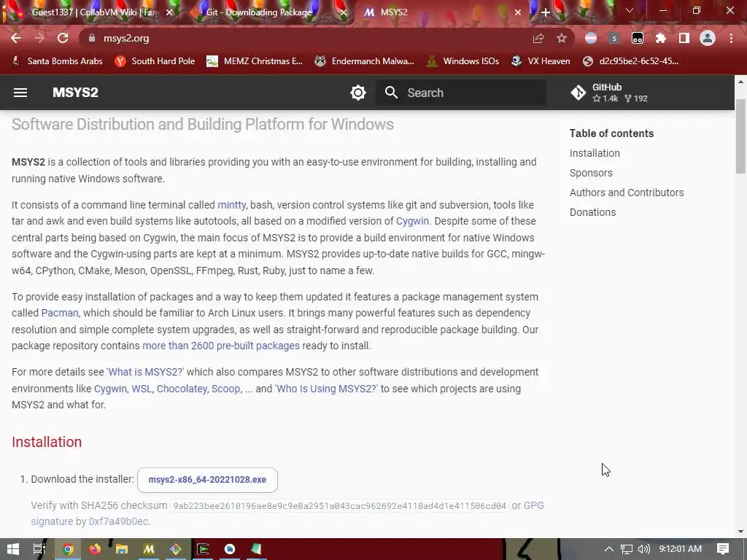747x560 pixels.
Task: Open Windows Start menu
Action: pyautogui.click(x=13, y=549)
